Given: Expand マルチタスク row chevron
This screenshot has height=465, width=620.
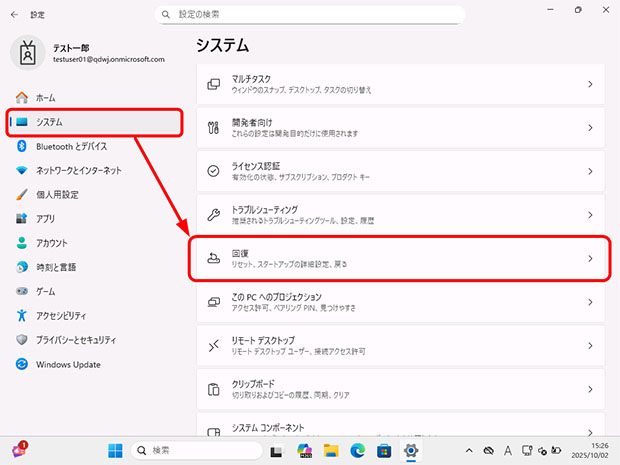Looking at the screenshot, I should click(x=590, y=84).
